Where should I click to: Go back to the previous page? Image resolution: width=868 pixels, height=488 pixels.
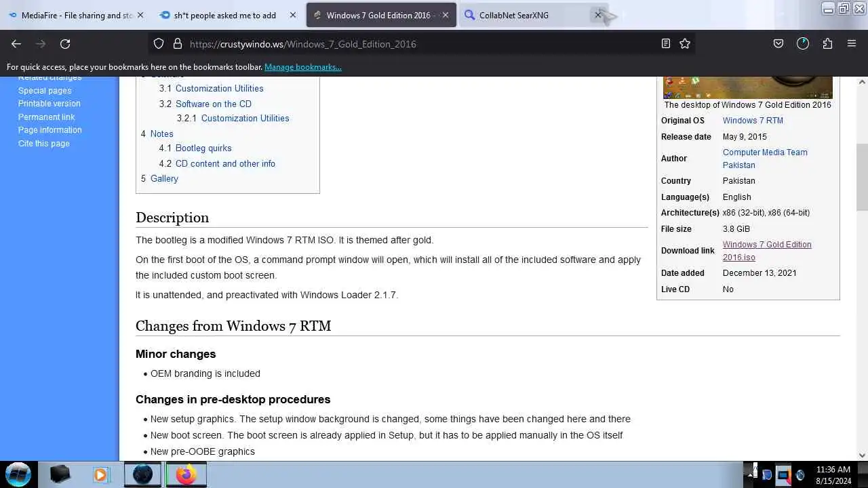click(16, 43)
